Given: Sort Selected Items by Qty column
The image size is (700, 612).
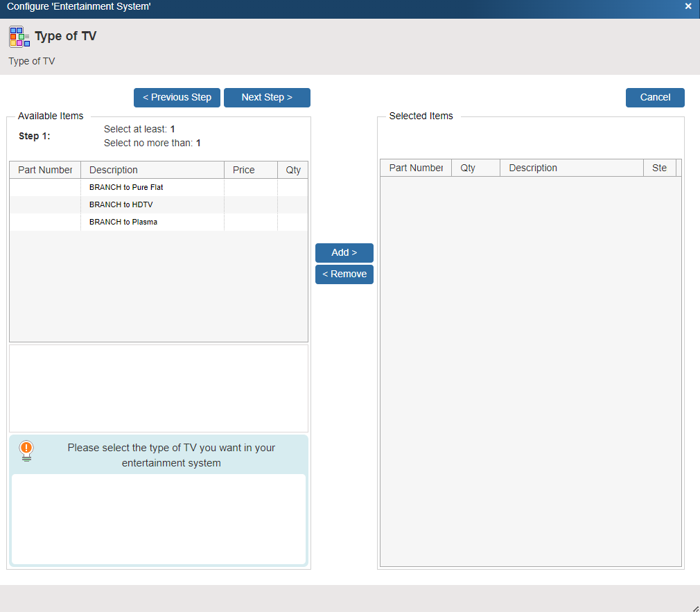Looking at the screenshot, I should click(x=475, y=168).
